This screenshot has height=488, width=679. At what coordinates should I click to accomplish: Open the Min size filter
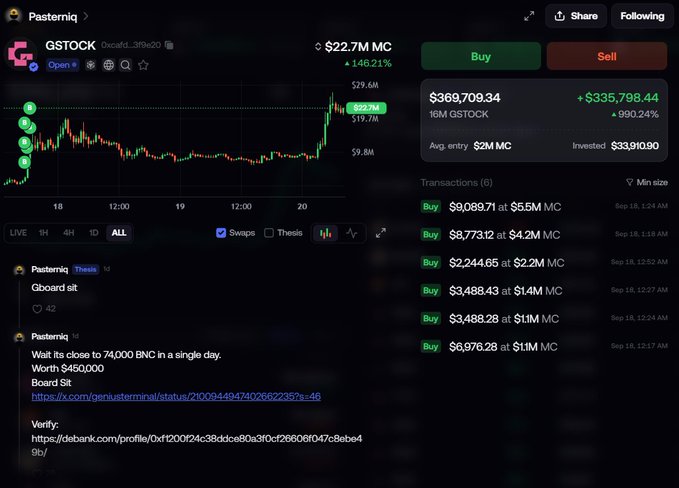click(647, 182)
